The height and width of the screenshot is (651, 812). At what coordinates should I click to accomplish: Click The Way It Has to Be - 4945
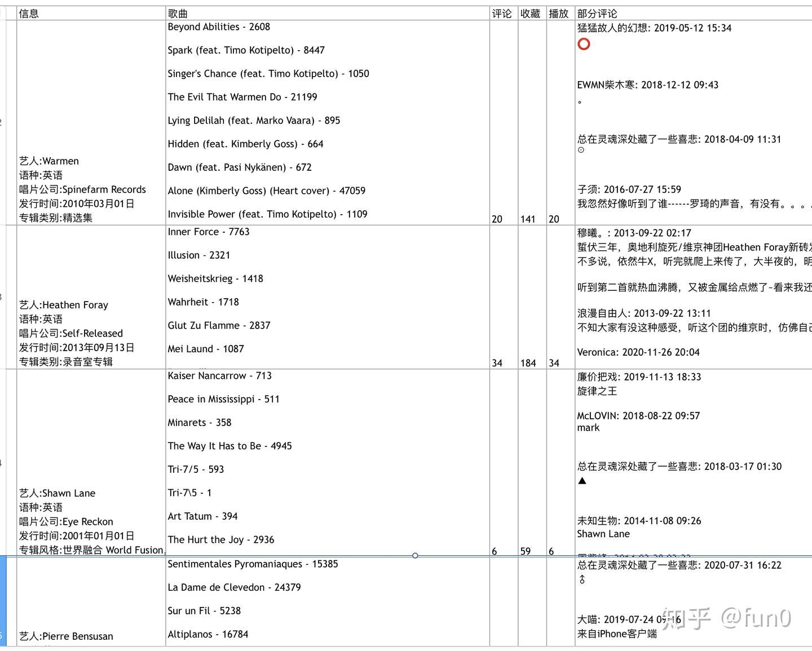[x=230, y=446]
